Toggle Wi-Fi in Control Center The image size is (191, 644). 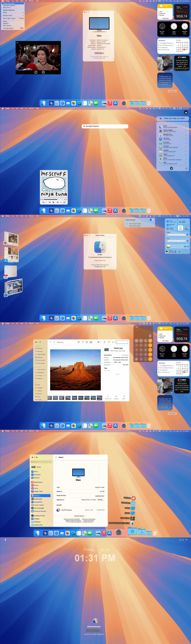point(168,221)
